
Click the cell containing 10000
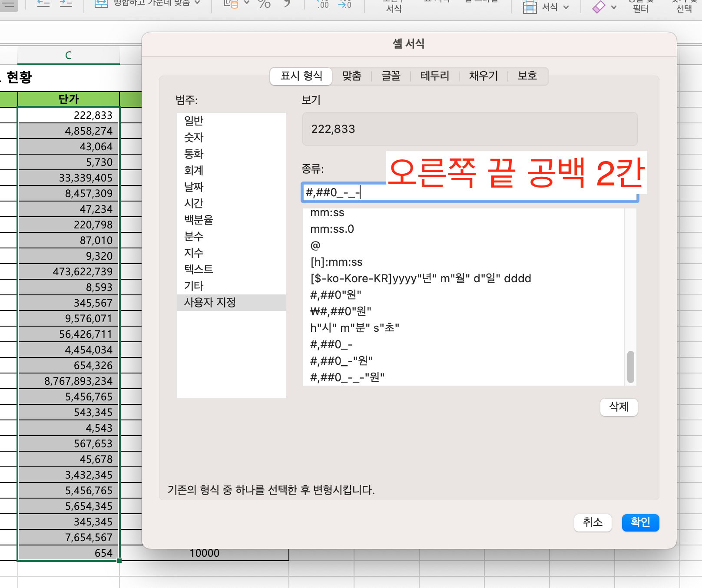(x=204, y=554)
